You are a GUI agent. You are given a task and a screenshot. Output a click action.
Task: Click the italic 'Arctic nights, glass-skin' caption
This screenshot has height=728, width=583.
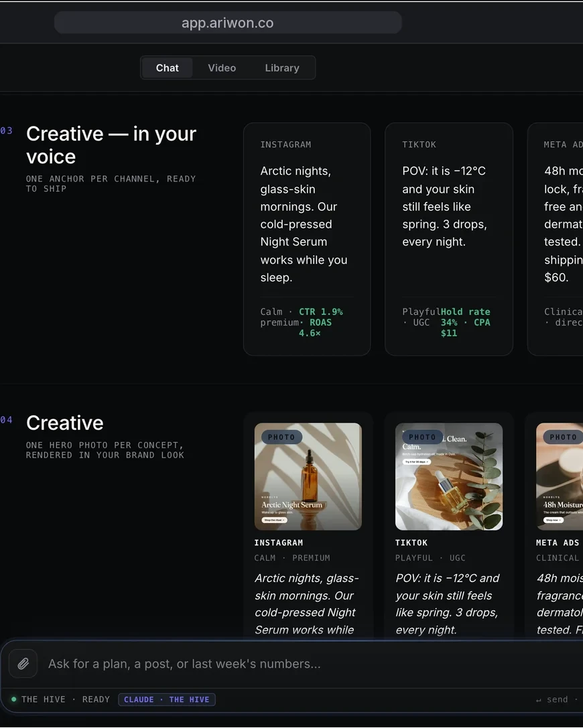click(x=307, y=603)
